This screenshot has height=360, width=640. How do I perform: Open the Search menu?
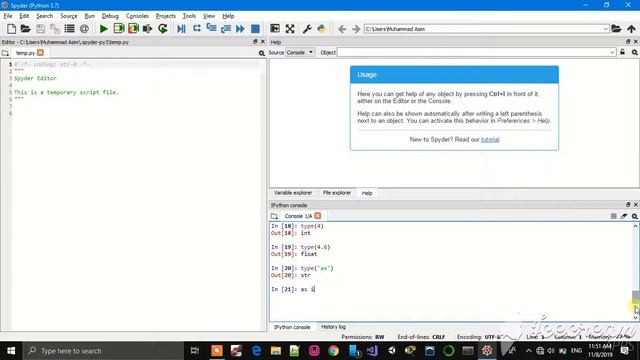44,16
